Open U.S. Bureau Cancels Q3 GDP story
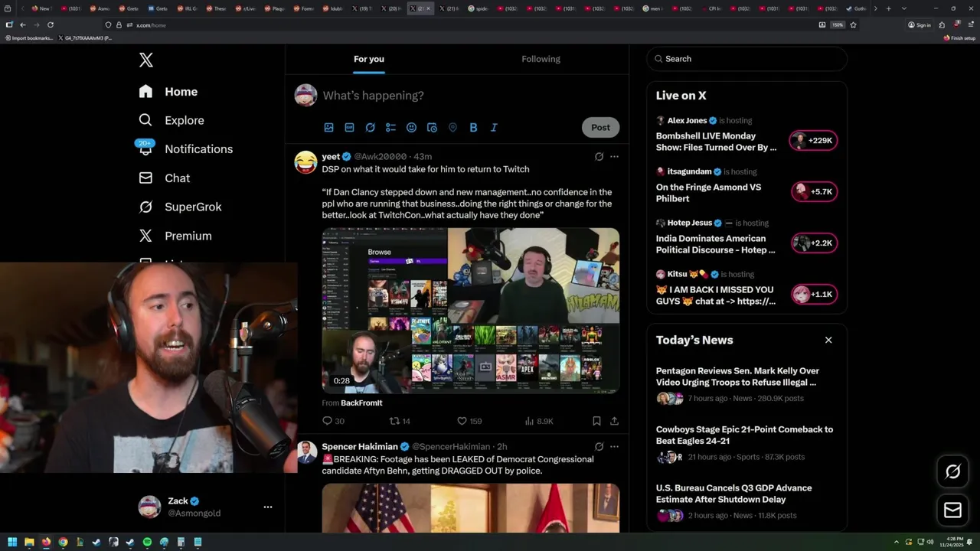The image size is (980, 551). tap(733, 494)
